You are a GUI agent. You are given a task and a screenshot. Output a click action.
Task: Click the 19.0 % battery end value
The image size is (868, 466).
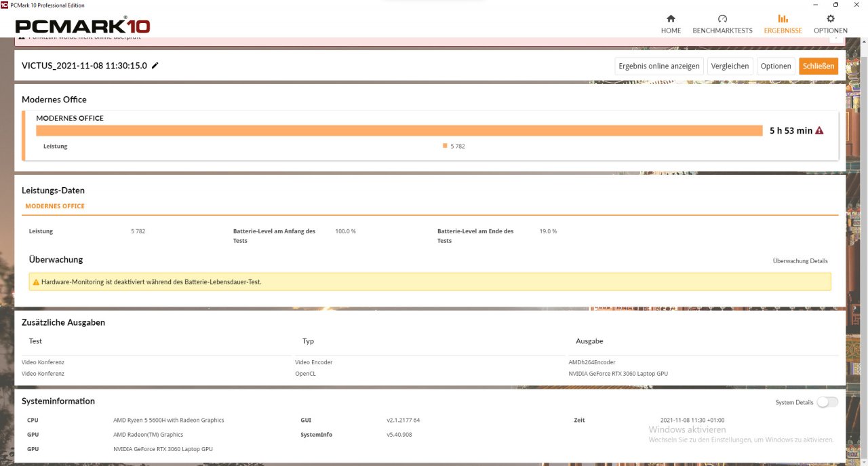click(x=548, y=231)
